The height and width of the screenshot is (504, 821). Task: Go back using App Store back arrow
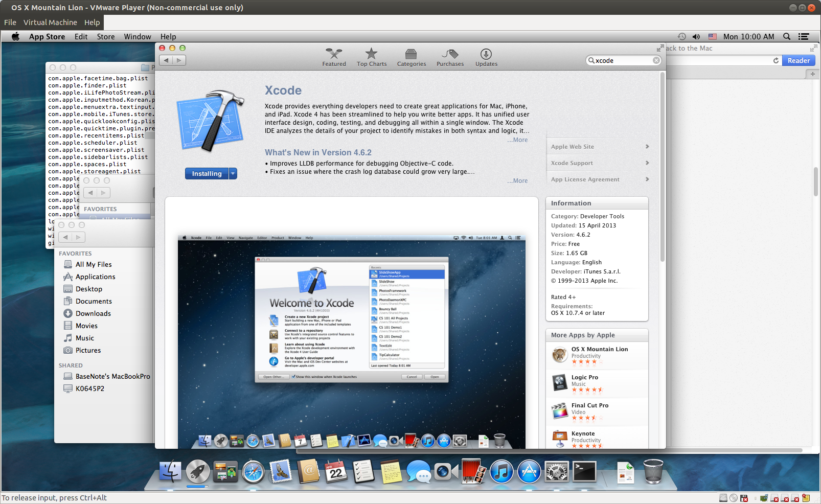coord(166,60)
